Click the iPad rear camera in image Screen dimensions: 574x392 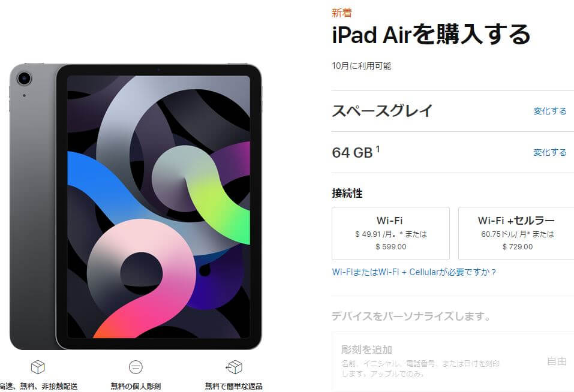click(x=24, y=78)
